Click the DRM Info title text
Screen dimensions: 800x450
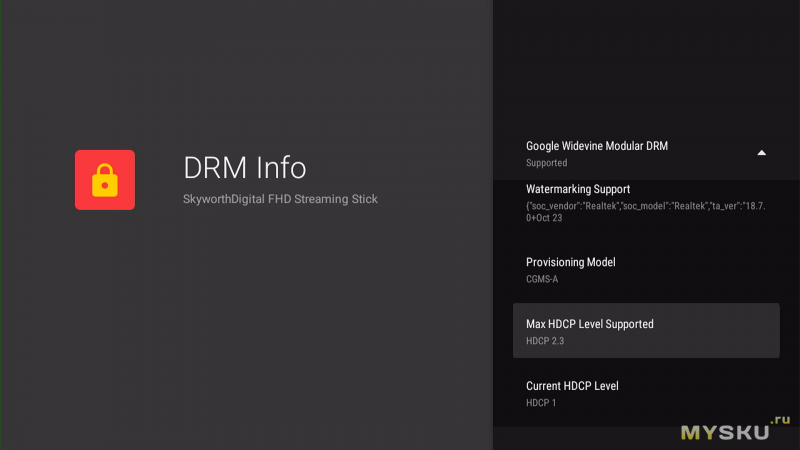pos(244,167)
